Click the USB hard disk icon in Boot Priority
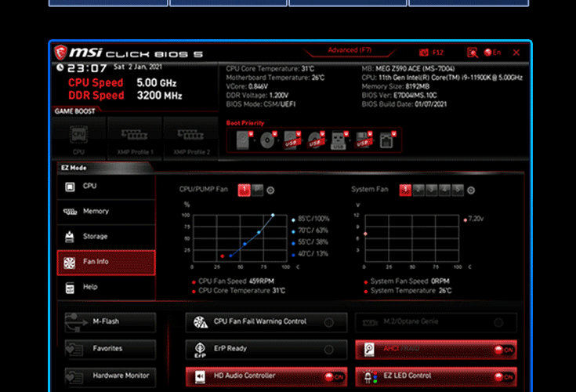 click(292, 140)
